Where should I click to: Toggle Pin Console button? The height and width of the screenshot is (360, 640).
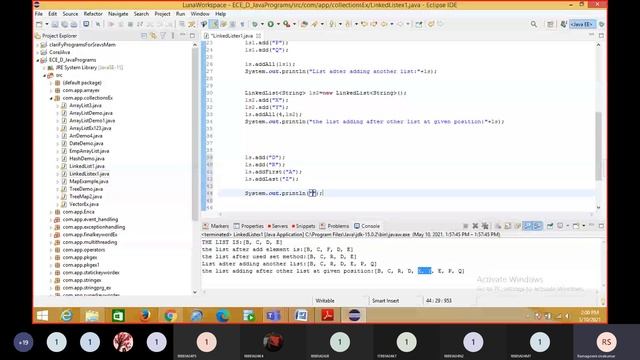pos(550,226)
